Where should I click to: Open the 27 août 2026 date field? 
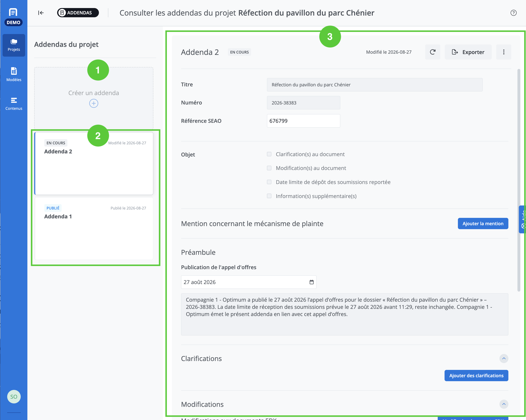[249, 282]
